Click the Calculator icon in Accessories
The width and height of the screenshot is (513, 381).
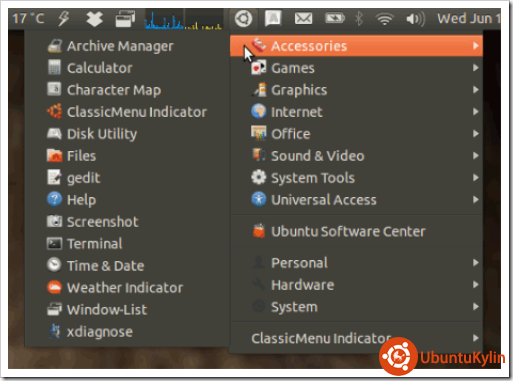[54, 68]
